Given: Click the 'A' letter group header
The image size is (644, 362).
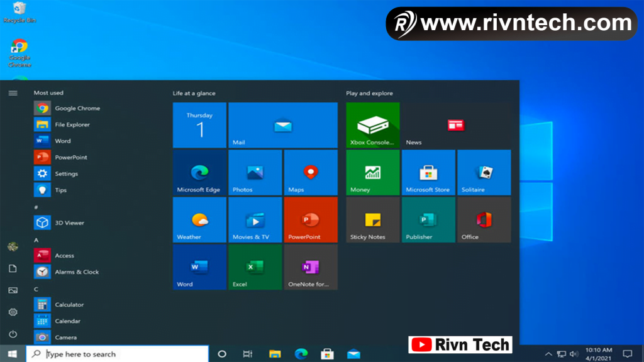Looking at the screenshot, I should 36,240.
